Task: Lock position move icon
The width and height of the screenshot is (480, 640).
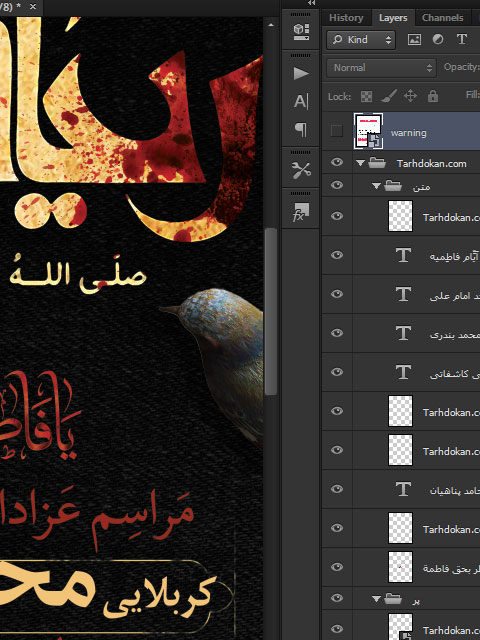Action: tap(410, 96)
